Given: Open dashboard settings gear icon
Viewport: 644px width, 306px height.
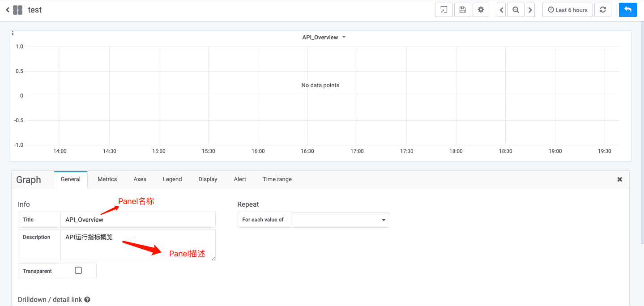Looking at the screenshot, I should pyautogui.click(x=481, y=10).
